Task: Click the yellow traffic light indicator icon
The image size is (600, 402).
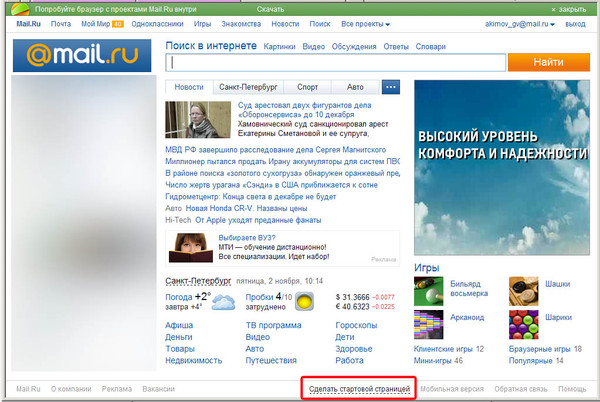Action: (x=305, y=301)
